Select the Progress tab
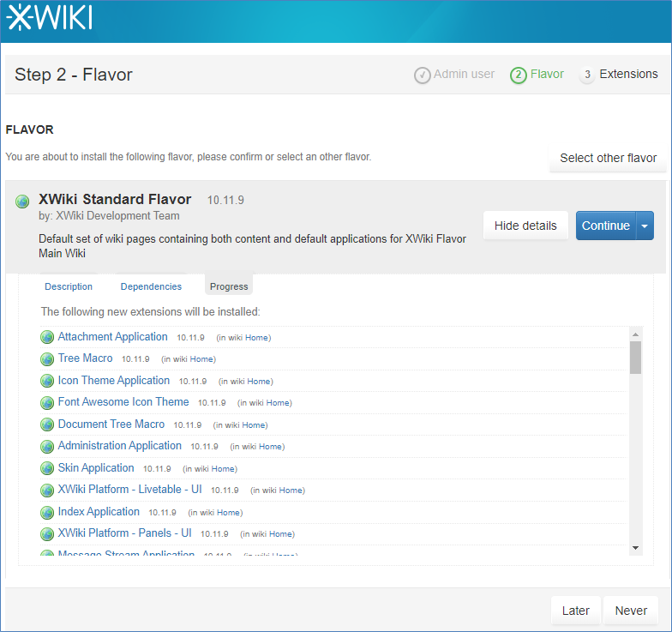This screenshot has width=672, height=632. (229, 286)
